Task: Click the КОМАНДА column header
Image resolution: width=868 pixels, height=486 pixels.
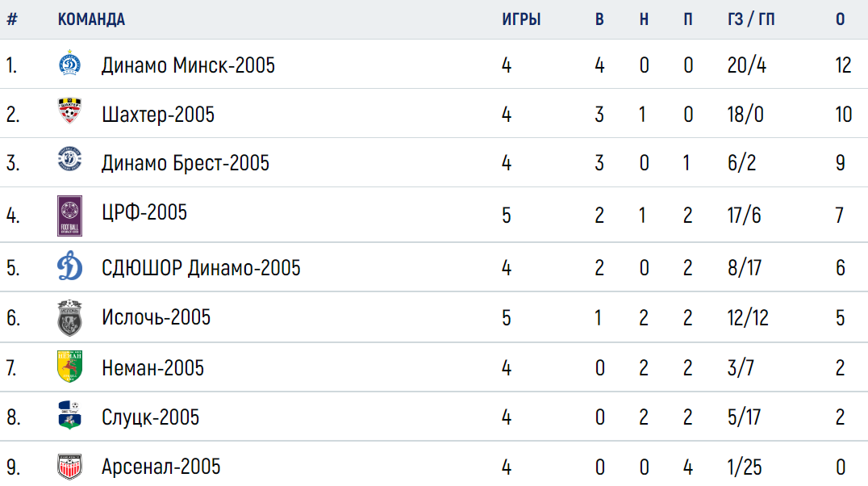Action: coord(91,19)
